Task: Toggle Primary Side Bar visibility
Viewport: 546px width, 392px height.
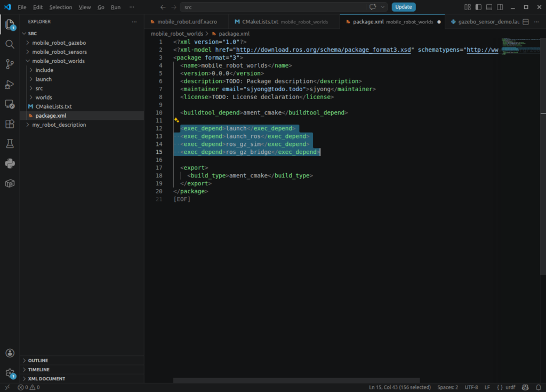Action: tap(478, 7)
